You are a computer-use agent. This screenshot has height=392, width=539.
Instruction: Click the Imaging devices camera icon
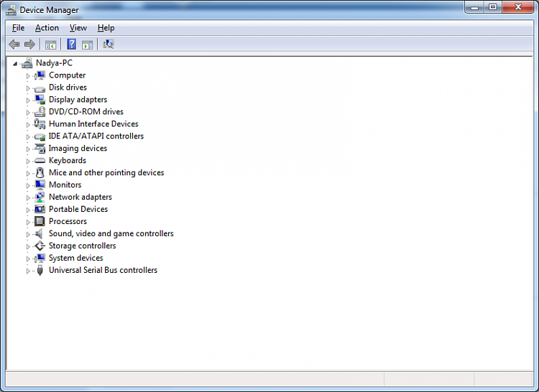click(x=40, y=149)
